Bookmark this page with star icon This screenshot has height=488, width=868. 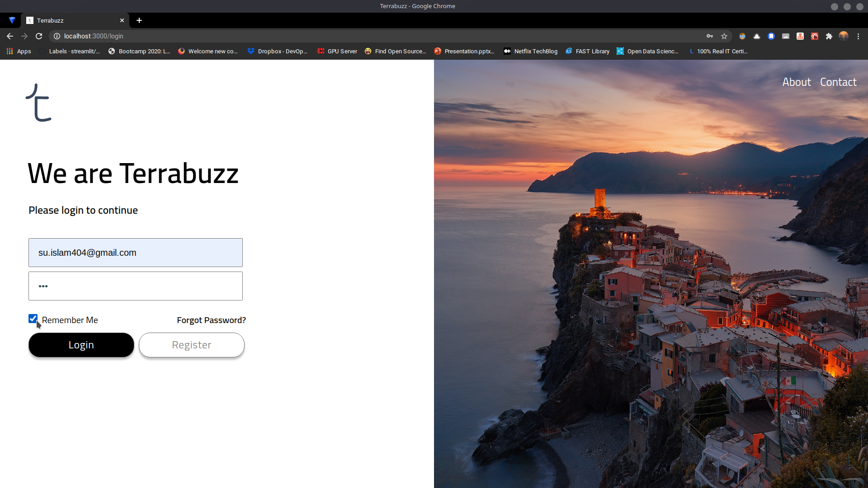click(724, 36)
